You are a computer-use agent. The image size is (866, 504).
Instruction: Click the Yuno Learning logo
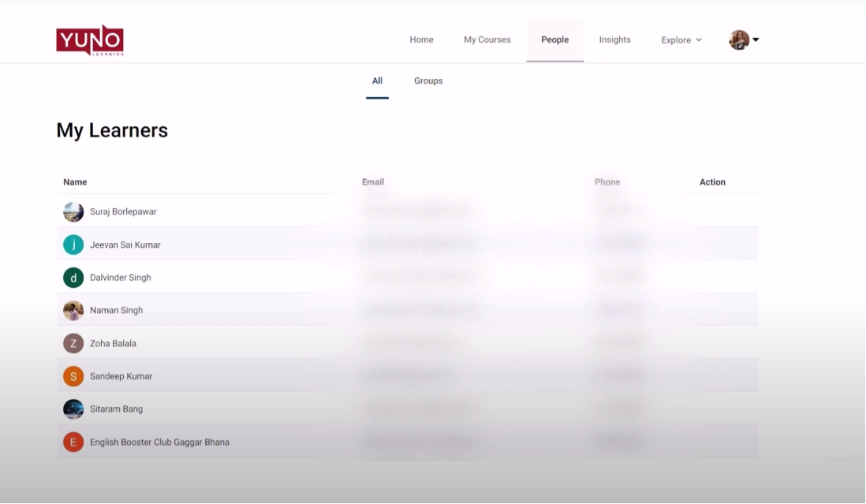coord(90,40)
